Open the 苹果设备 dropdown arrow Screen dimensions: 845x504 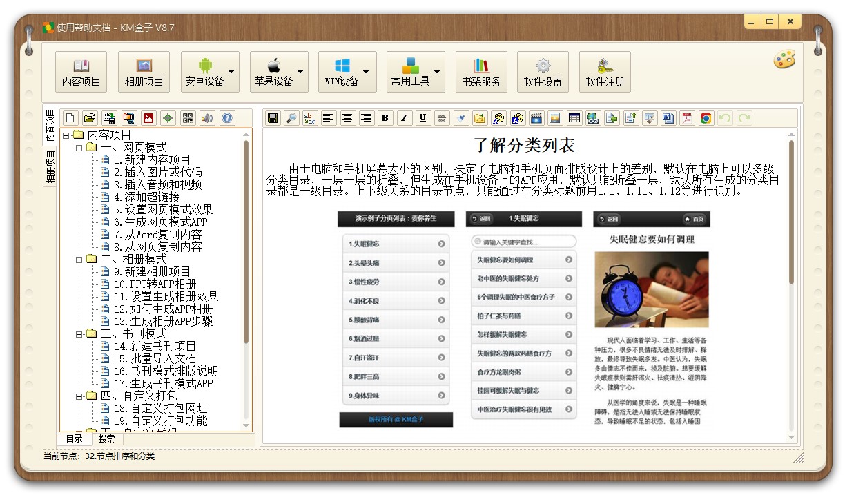pyautogui.click(x=300, y=72)
